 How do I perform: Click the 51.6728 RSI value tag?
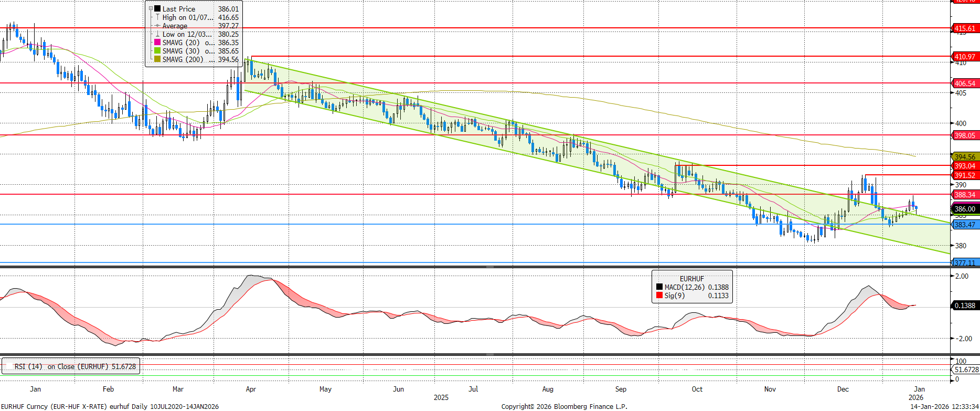966,370
